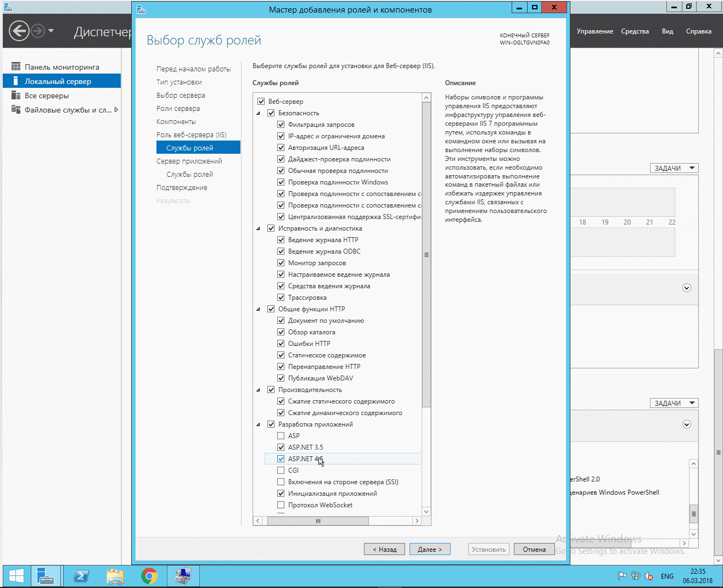Click the muted speaker tray icon
723x588 pixels.
click(649, 576)
